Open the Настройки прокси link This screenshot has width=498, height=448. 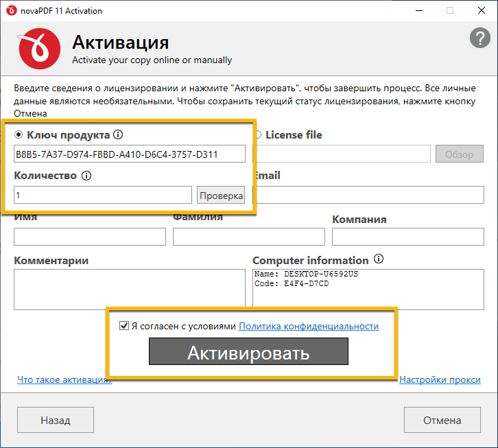[x=440, y=379]
